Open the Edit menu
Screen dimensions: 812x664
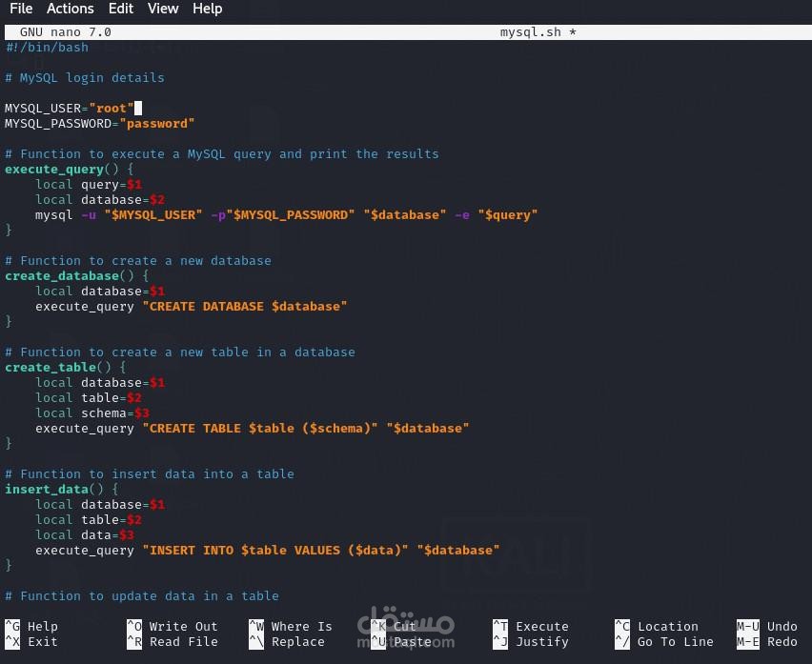tap(121, 9)
